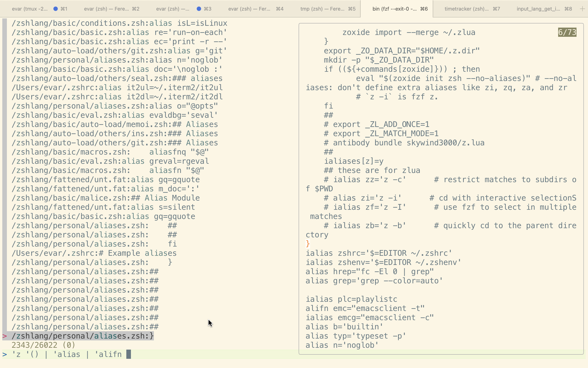Viewport: 588px width, 368px height.
Task: Select the .zshrc alias it2ul result
Action: 117,88
